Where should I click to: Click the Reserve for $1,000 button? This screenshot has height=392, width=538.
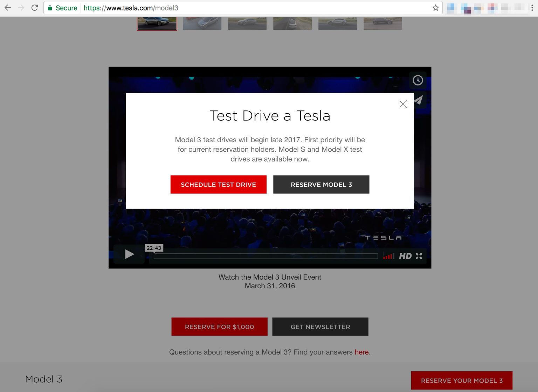tap(219, 327)
